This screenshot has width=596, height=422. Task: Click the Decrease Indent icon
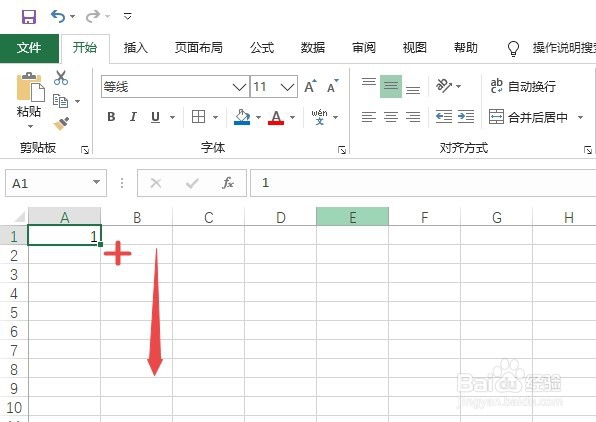444,117
